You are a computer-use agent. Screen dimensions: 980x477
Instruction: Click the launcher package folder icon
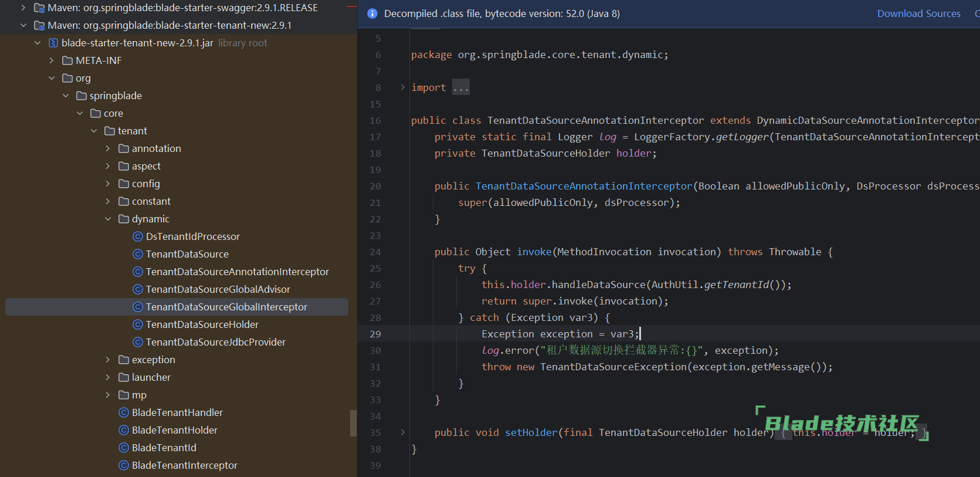pyautogui.click(x=124, y=377)
